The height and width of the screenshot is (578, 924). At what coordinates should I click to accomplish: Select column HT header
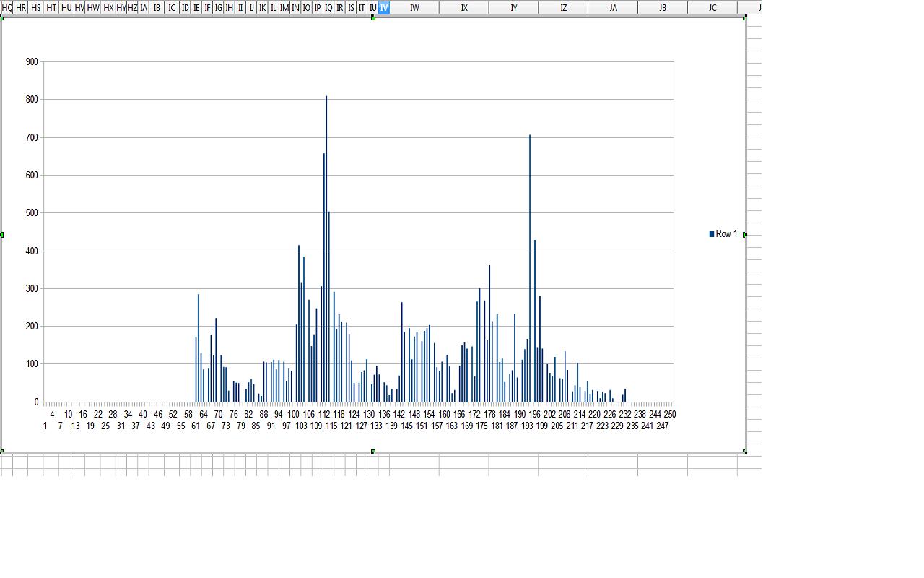click(51, 7)
